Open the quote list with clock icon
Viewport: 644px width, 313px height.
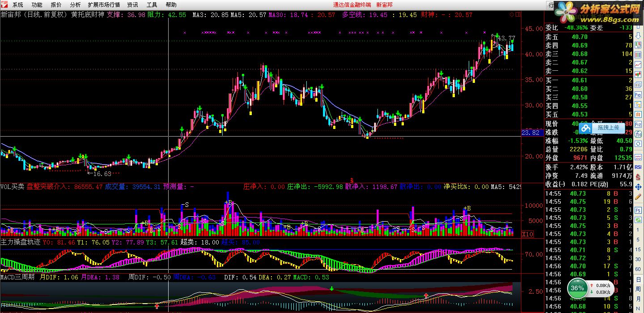638,45
